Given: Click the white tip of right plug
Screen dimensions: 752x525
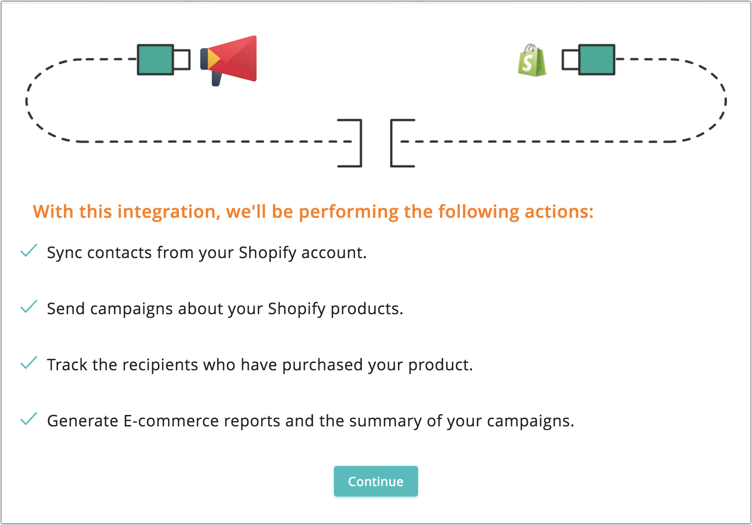Looking at the screenshot, I should [570, 59].
